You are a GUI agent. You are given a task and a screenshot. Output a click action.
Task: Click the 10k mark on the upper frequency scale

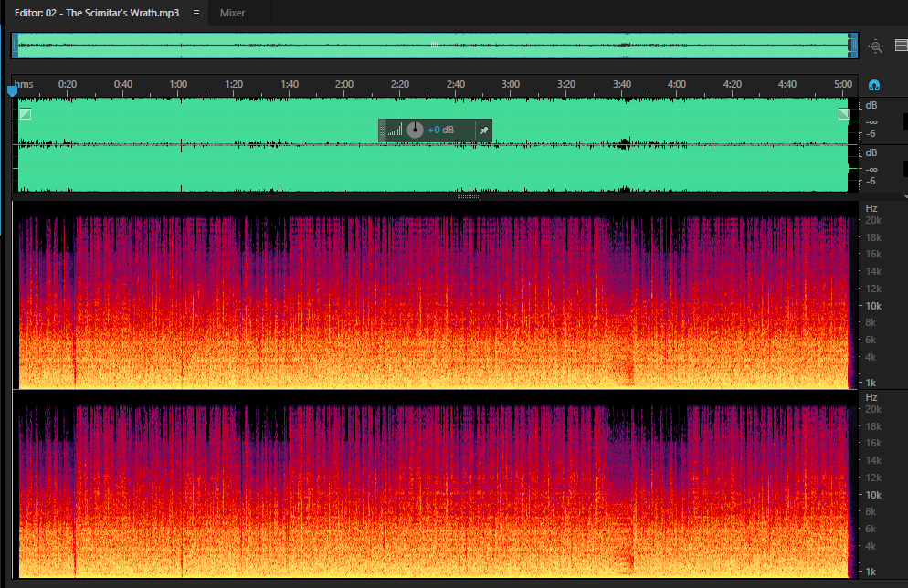[x=872, y=306]
